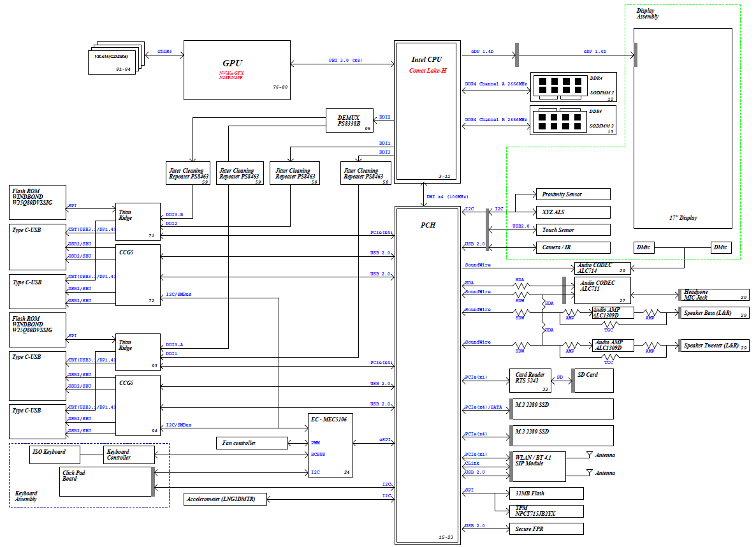Click the WLAN / BT 4.1 SIP Module
The height and width of the screenshot is (547, 756).
pos(539,467)
